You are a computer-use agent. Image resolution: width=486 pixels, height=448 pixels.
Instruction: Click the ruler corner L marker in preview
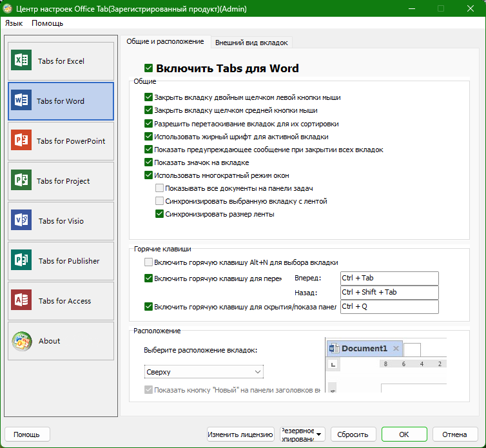coord(333,364)
